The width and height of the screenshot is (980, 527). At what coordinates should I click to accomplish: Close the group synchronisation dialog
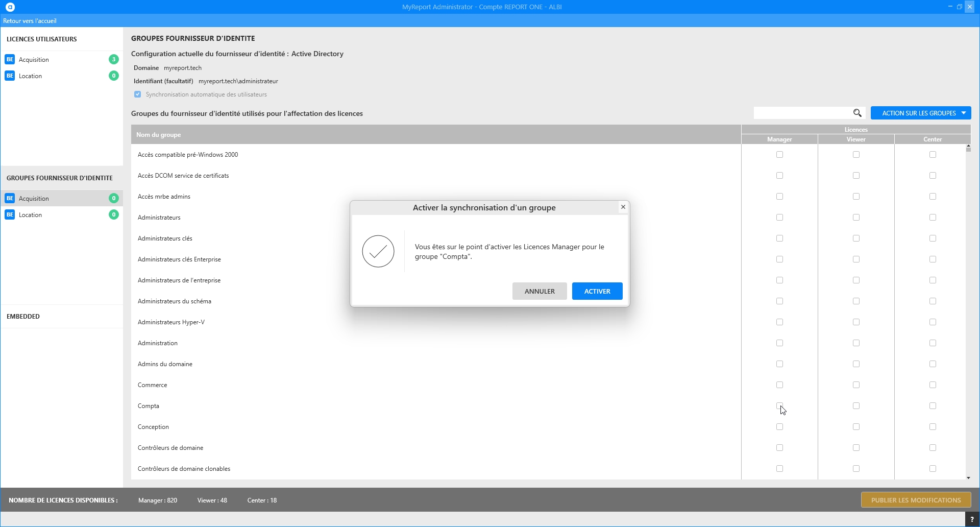coord(623,207)
